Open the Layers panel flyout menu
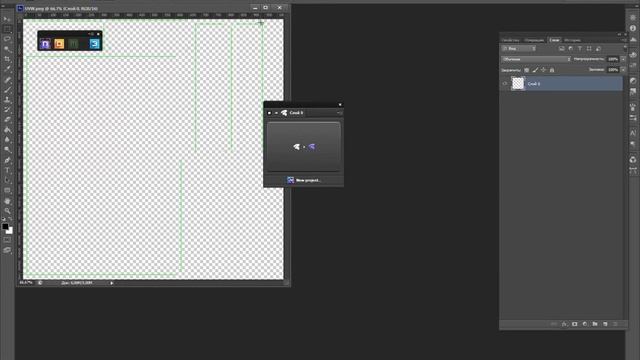The height and width of the screenshot is (360, 640). click(x=624, y=40)
